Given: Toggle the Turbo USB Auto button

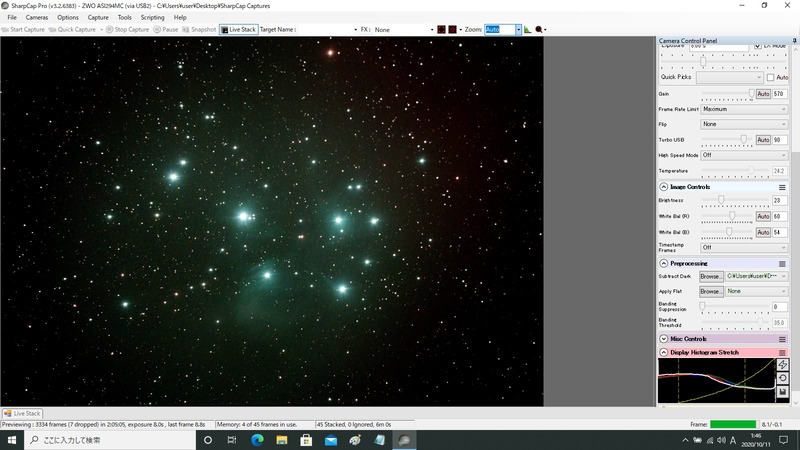Looking at the screenshot, I should (x=763, y=140).
